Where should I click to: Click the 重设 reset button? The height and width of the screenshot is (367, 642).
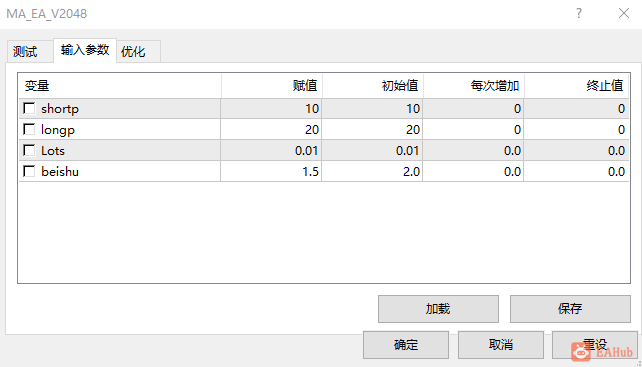point(595,345)
